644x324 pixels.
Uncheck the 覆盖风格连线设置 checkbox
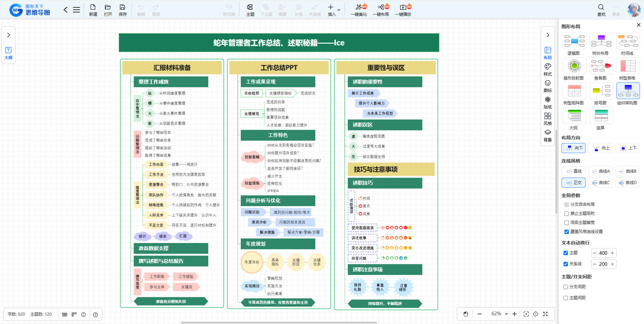coord(567,232)
